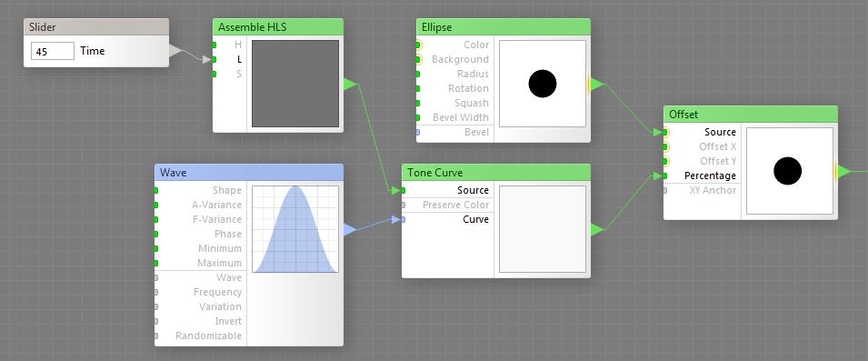Image resolution: width=868 pixels, height=361 pixels.
Task: Click the F-Variance input connector on Wave
Action: [156, 219]
